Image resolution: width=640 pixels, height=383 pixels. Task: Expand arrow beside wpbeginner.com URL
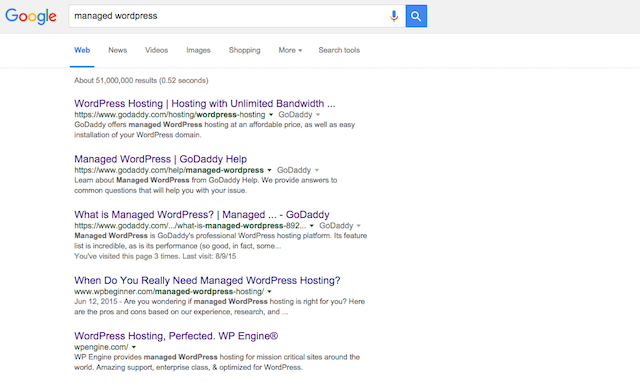tap(269, 292)
